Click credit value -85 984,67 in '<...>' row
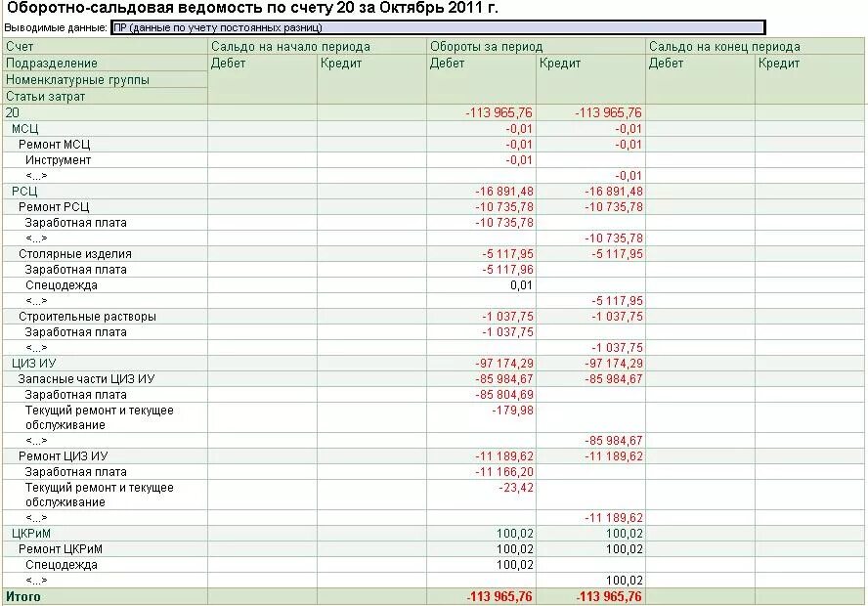Image resolution: width=868 pixels, height=606 pixels. tap(614, 441)
